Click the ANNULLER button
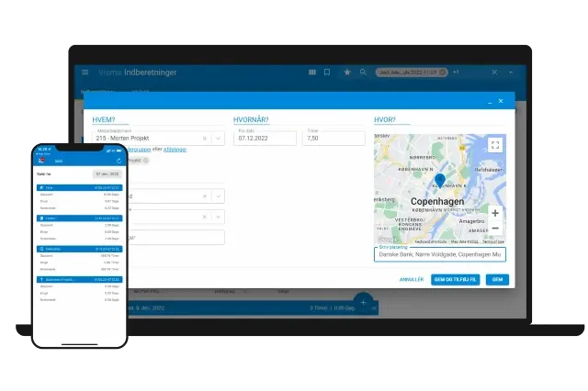 click(412, 279)
